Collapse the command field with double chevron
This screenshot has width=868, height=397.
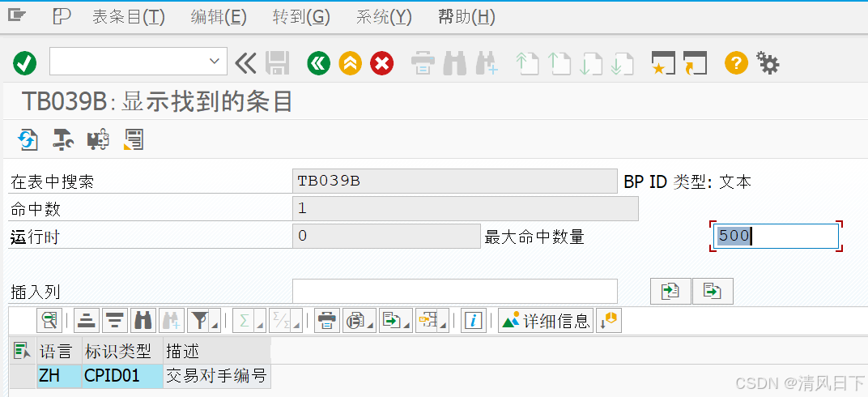click(x=246, y=63)
